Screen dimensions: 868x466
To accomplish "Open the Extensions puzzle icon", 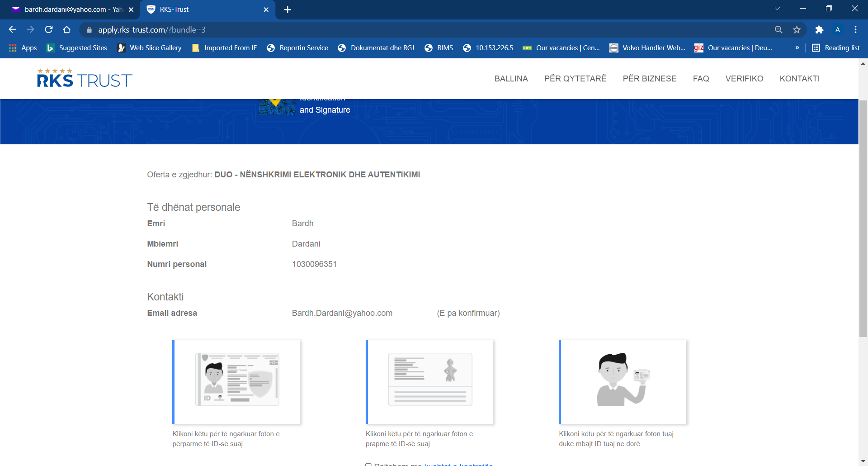I will pyautogui.click(x=819, y=29).
